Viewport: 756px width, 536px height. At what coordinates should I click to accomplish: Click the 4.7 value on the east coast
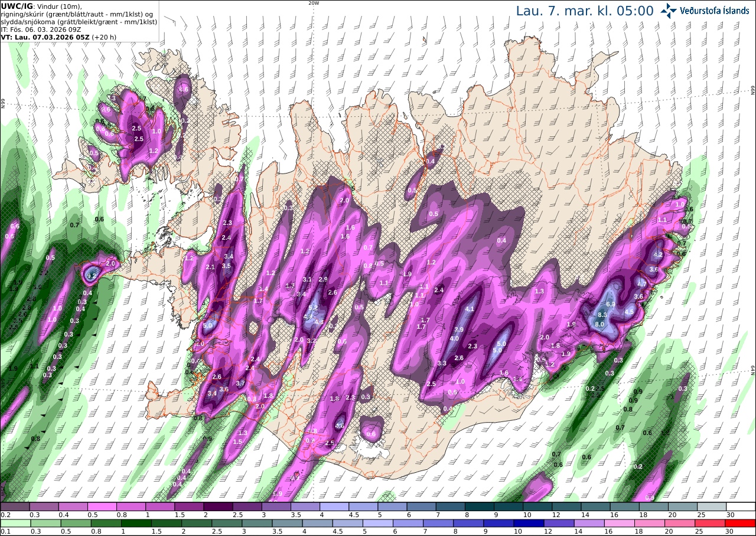click(642, 283)
